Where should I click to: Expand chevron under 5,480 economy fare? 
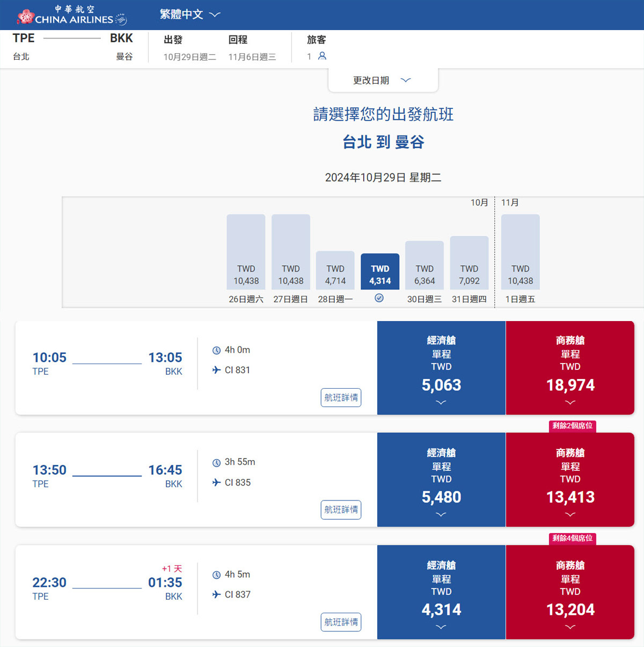pyautogui.click(x=441, y=514)
